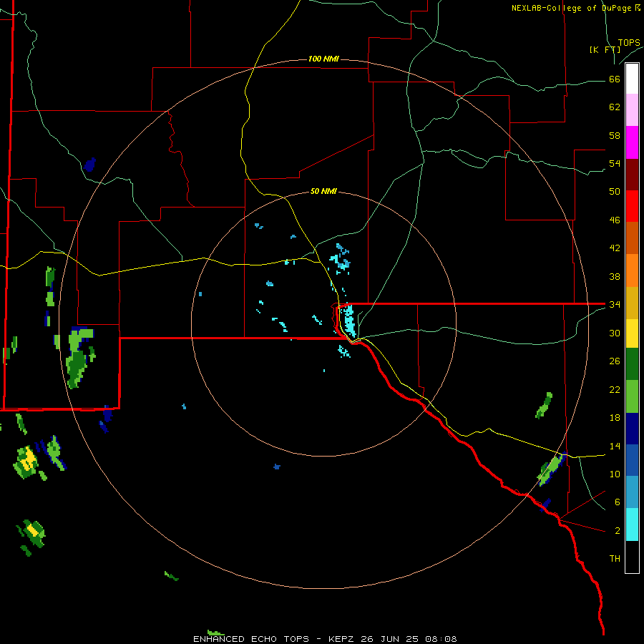Click the 100 NMI range ring label
This screenshot has height=644, width=644.
click(x=323, y=59)
